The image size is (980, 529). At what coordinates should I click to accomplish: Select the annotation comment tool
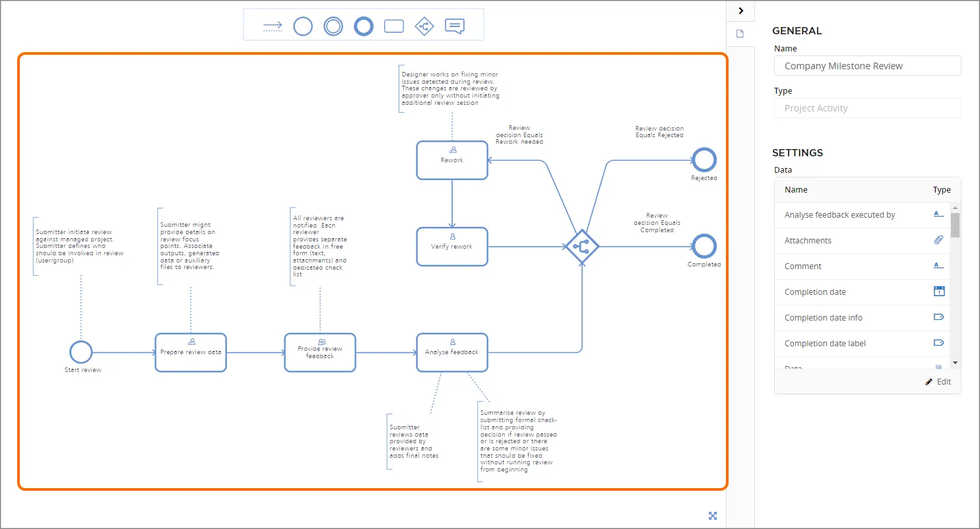(455, 26)
